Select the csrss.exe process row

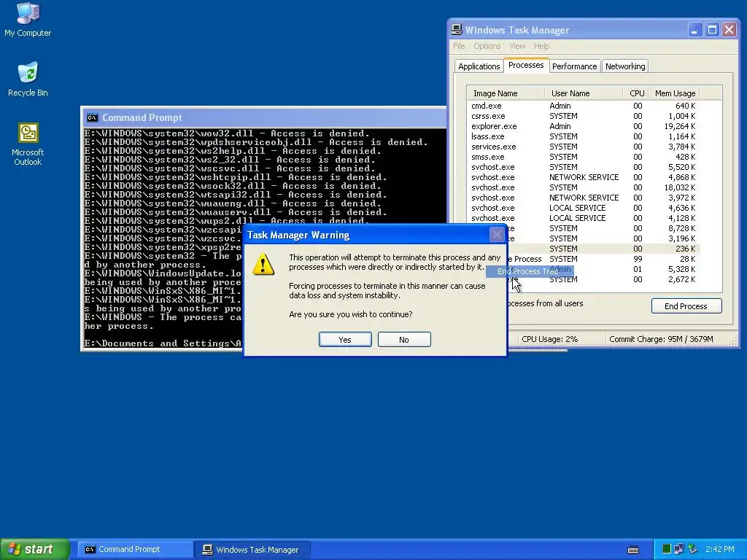click(583, 116)
